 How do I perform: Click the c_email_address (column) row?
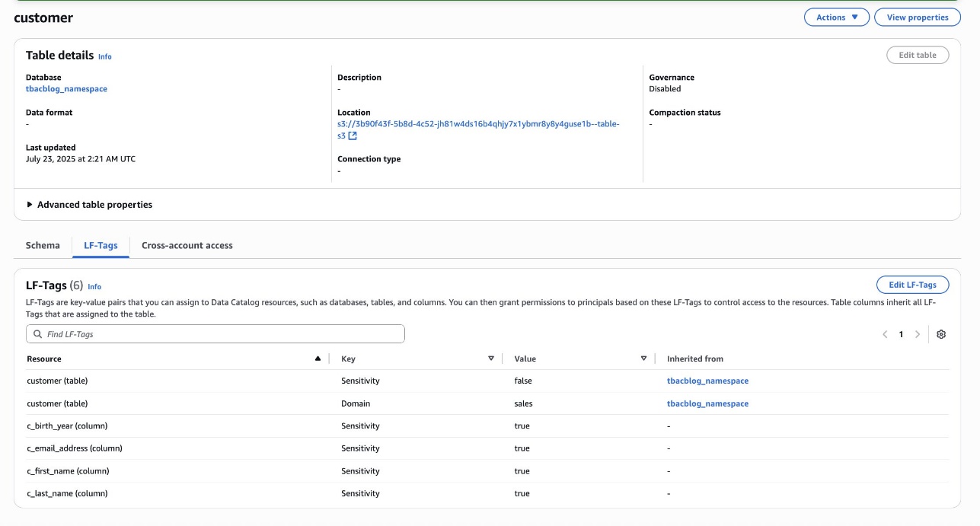point(487,448)
